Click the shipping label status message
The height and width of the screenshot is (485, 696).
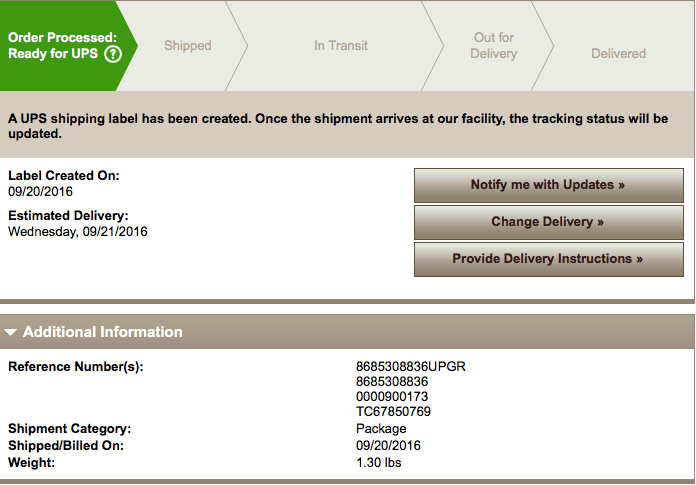click(x=338, y=126)
